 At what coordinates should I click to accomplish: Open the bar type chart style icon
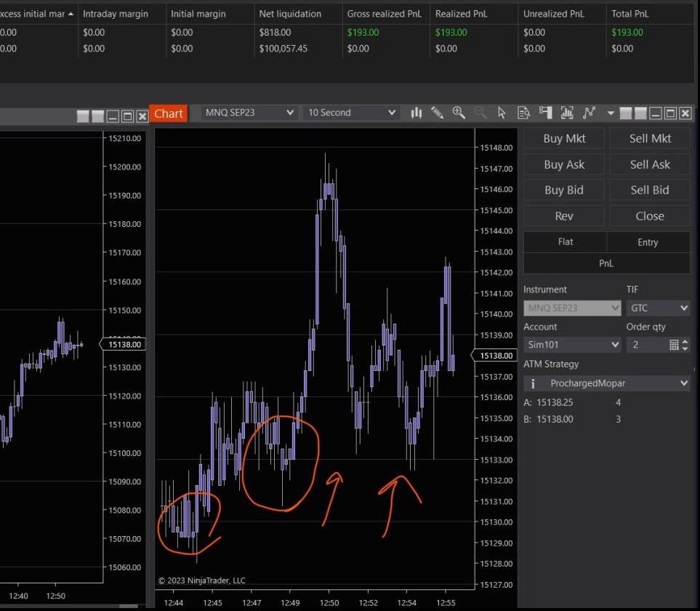point(417,113)
